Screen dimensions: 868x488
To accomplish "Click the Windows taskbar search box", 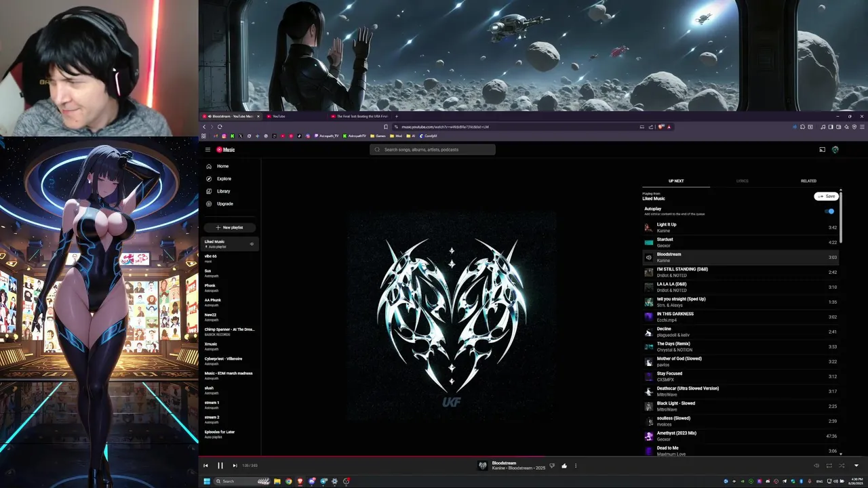I will [x=242, y=481].
